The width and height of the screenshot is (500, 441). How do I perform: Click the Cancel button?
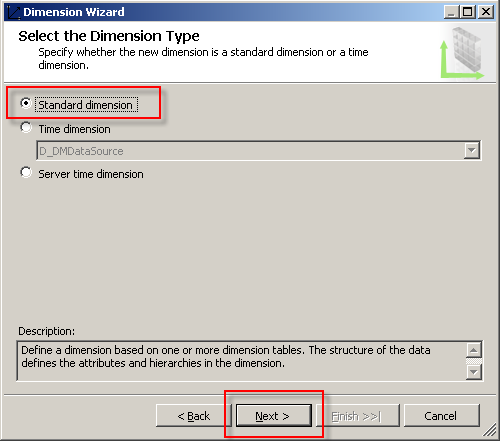point(442,416)
